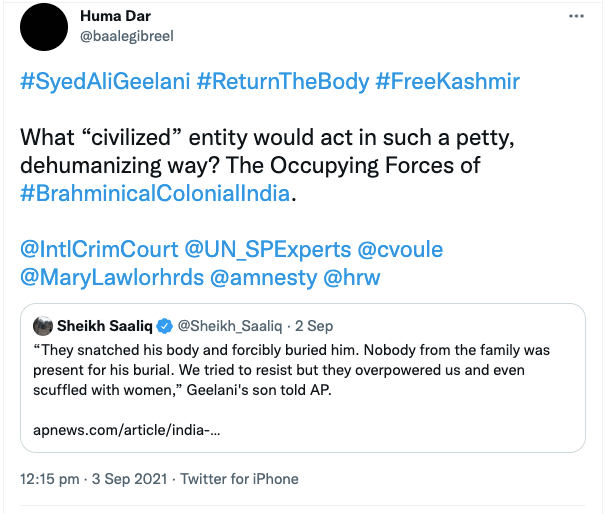Screen dimensions: 605x514
Task: Click the Huma Dar display name
Action: coord(117,17)
